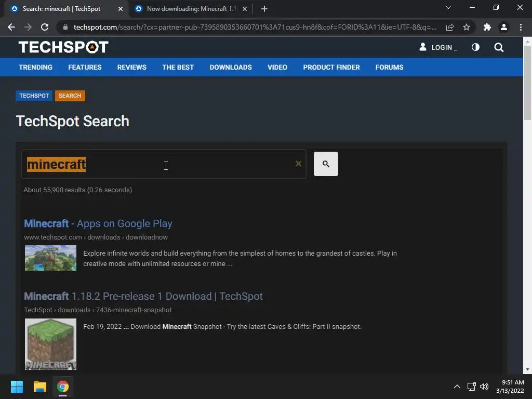Click the Minecraft landscape thumbnail
Image resolution: width=532 pixels, height=399 pixels.
pos(50,258)
